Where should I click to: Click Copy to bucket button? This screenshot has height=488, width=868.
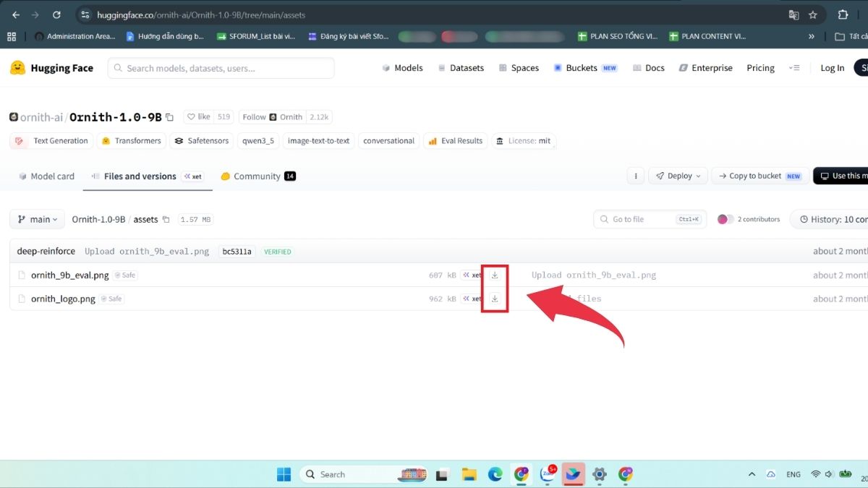[759, 176]
